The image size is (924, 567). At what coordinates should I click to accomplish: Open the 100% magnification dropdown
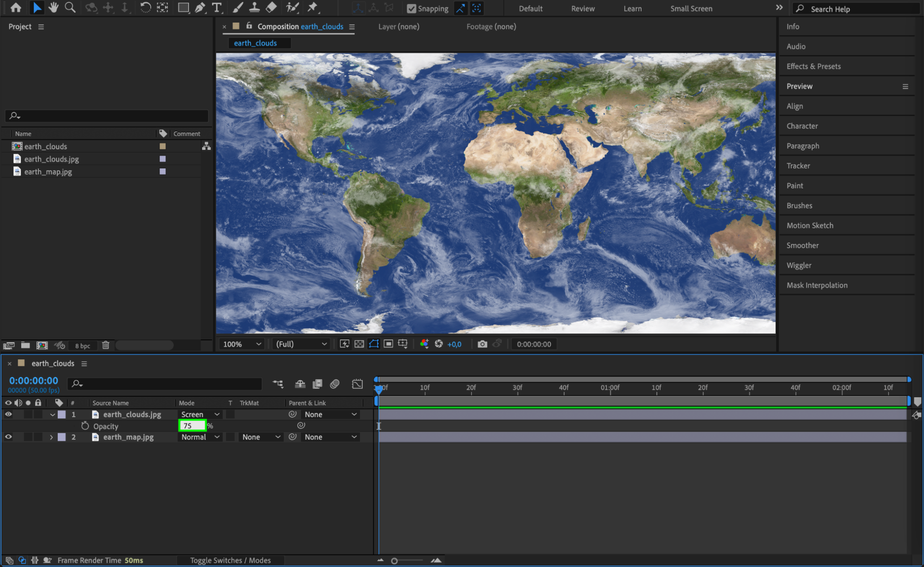(x=242, y=344)
